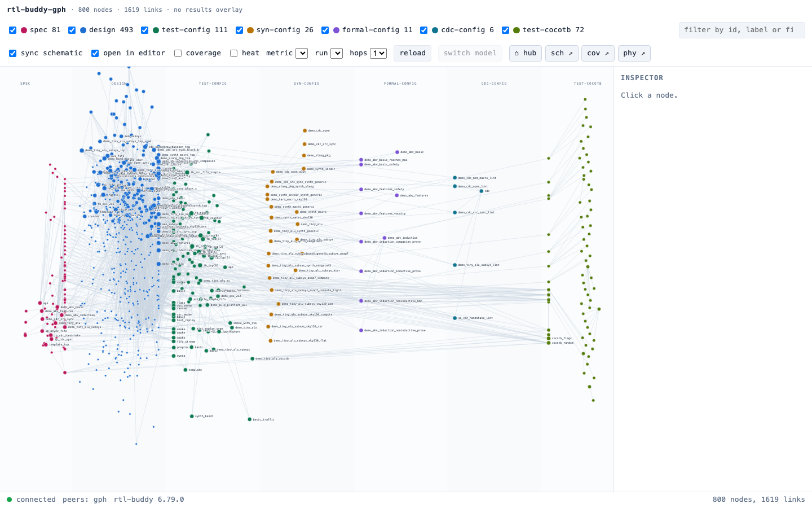Image resolution: width=812 pixels, height=508 pixels.
Task: Click the reload button
Action: click(412, 53)
